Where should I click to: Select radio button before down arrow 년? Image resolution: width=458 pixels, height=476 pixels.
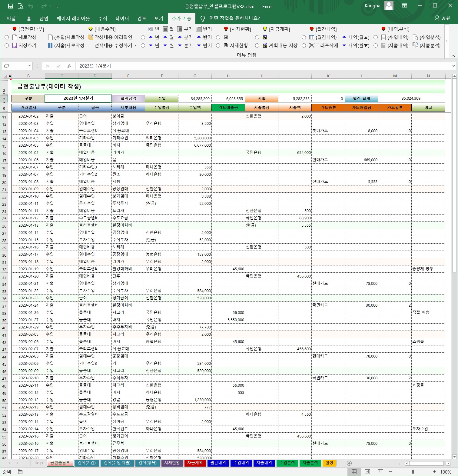pos(143,45)
